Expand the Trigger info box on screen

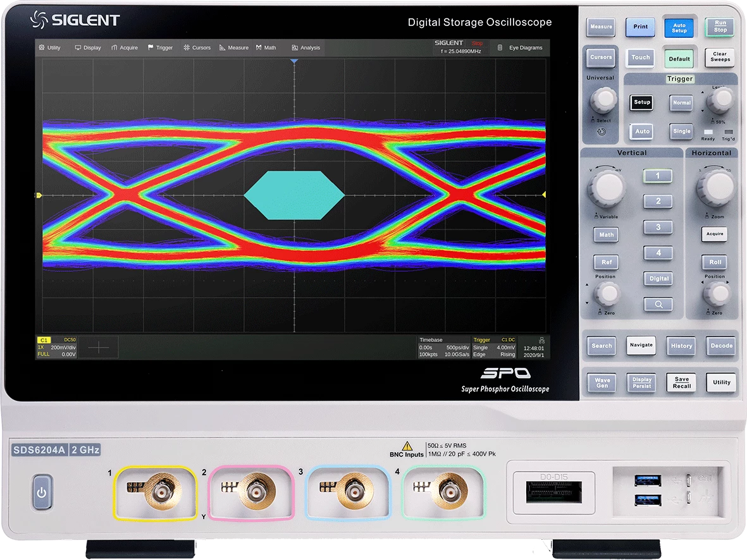click(x=494, y=347)
